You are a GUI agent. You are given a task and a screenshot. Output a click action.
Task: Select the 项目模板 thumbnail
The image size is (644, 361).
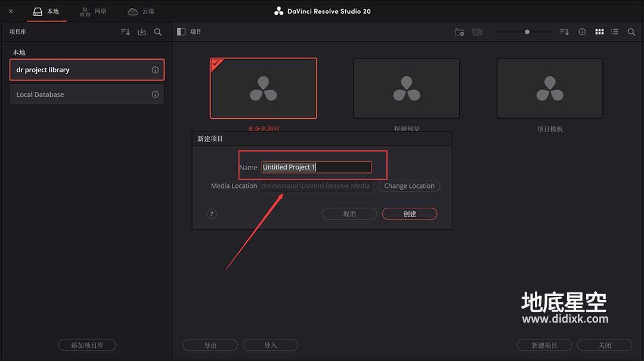[550, 88]
